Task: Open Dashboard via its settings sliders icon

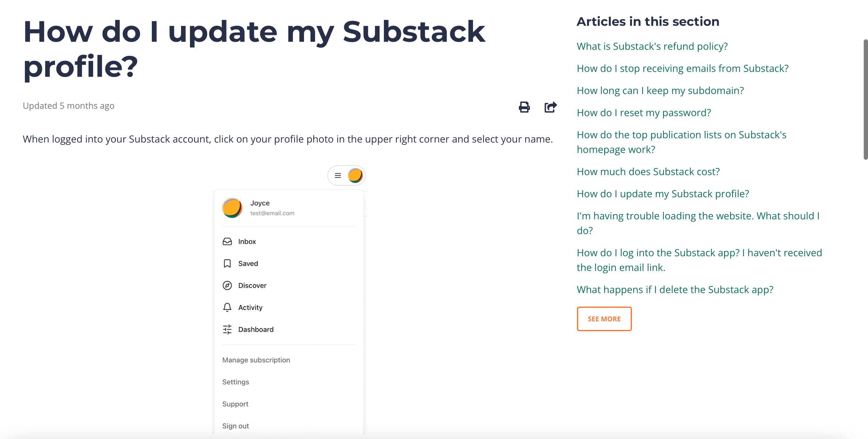Action: (x=227, y=330)
